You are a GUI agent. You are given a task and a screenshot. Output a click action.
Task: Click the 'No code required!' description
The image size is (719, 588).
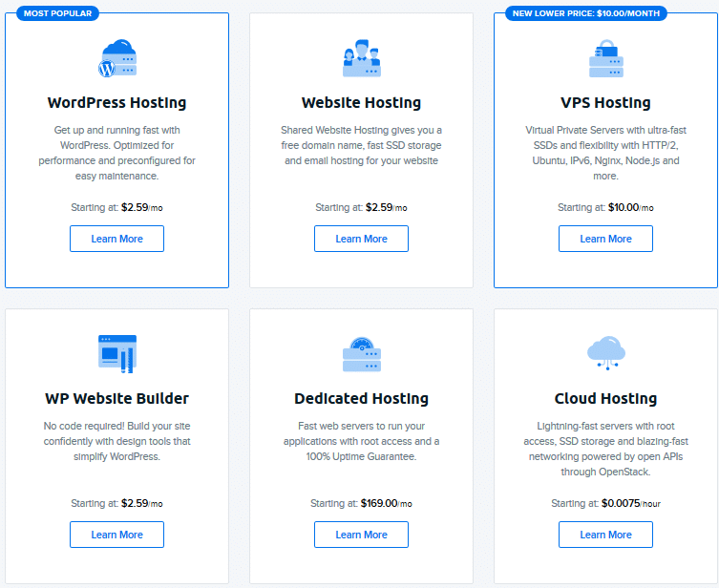[116, 441]
